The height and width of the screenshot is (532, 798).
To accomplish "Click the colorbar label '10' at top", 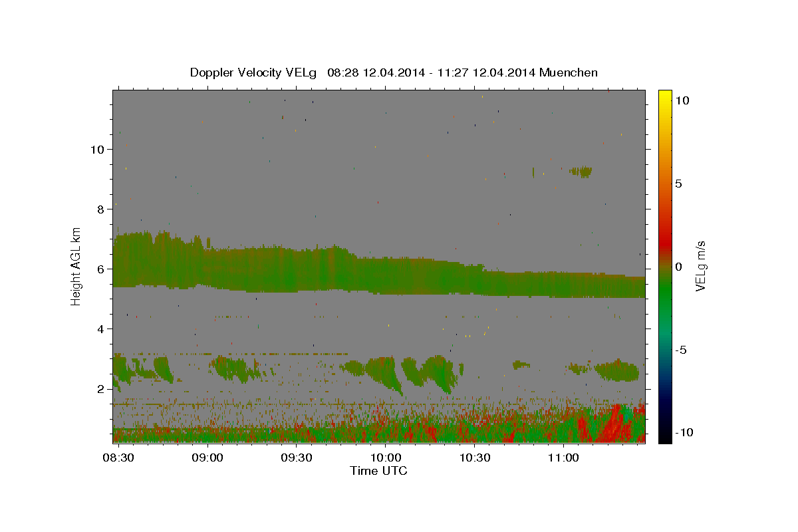I will click(682, 100).
